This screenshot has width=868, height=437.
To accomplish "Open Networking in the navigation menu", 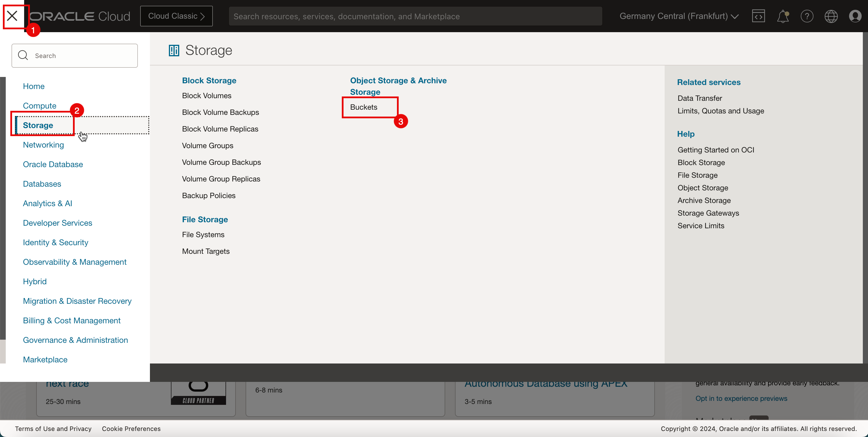I will pos(43,145).
